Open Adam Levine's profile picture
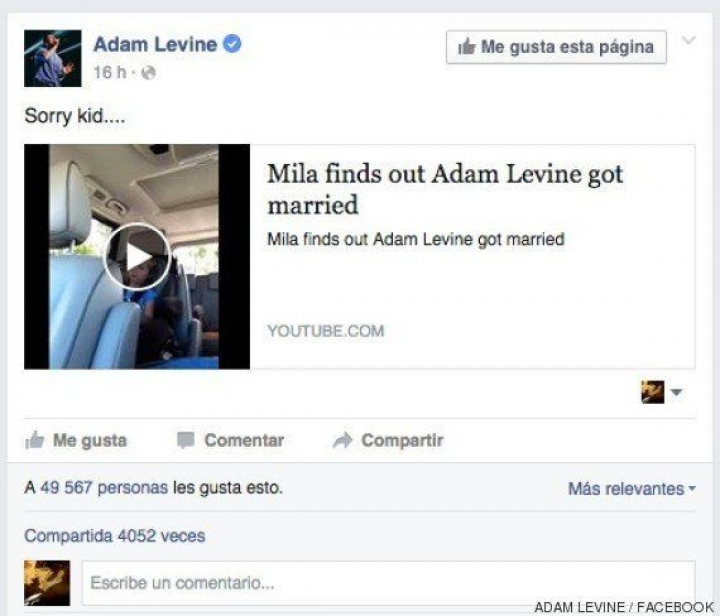Screen dimensions: 720x616 [53, 58]
